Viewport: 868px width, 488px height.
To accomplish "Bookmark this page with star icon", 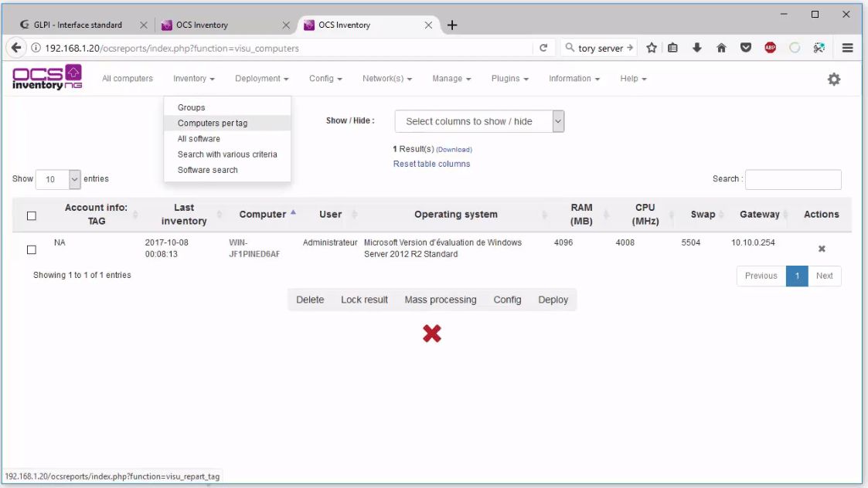I will [x=652, y=48].
